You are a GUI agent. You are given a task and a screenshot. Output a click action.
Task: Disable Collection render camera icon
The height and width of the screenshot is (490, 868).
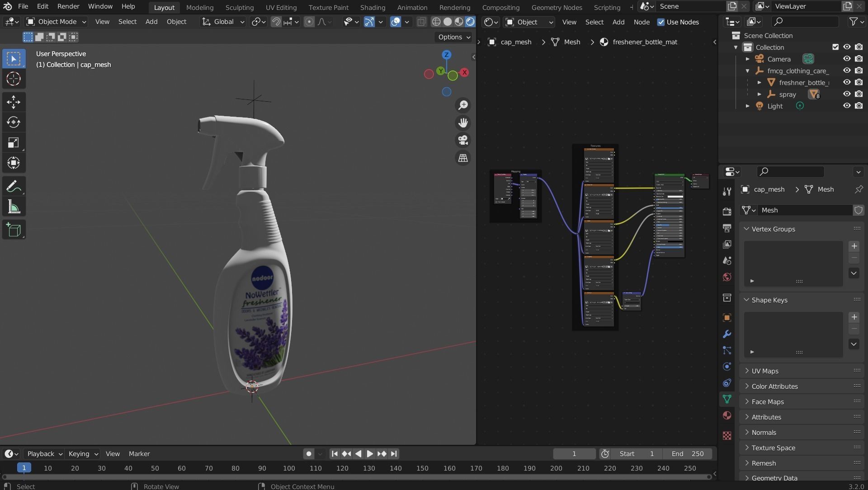pyautogui.click(x=859, y=47)
